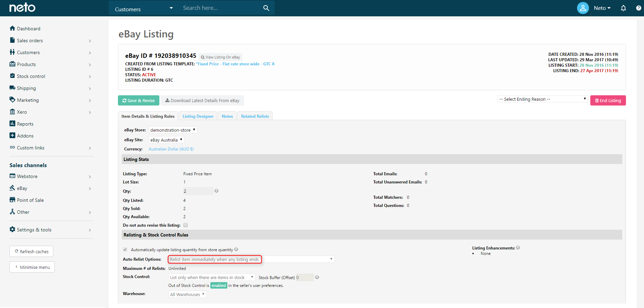
Task: Click the Products briefcase icon
Action: (x=13, y=64)
